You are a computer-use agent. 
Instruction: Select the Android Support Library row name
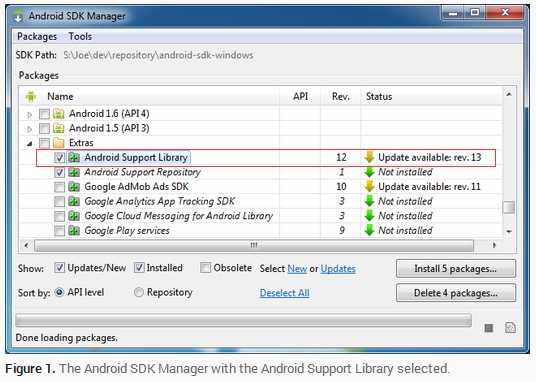click(136, 158)
